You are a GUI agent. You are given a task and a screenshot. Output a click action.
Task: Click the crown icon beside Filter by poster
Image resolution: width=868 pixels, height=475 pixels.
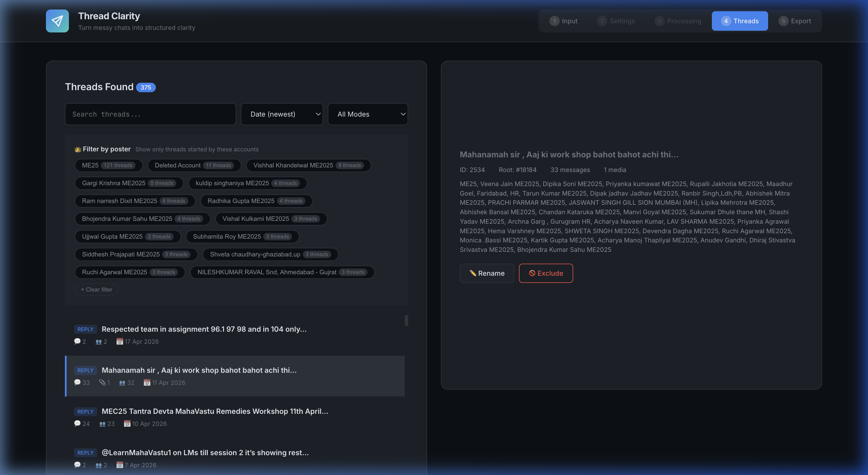77,149
